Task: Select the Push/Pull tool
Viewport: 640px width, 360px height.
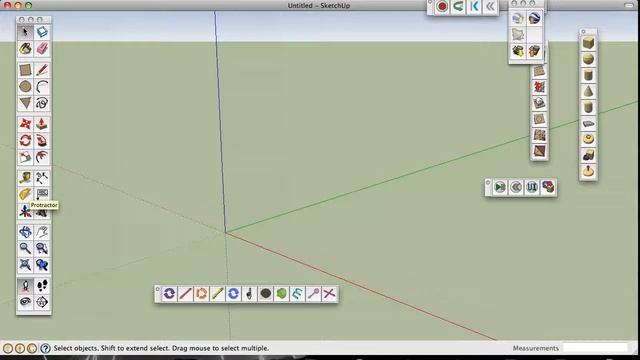Action: tap(42, 124)
